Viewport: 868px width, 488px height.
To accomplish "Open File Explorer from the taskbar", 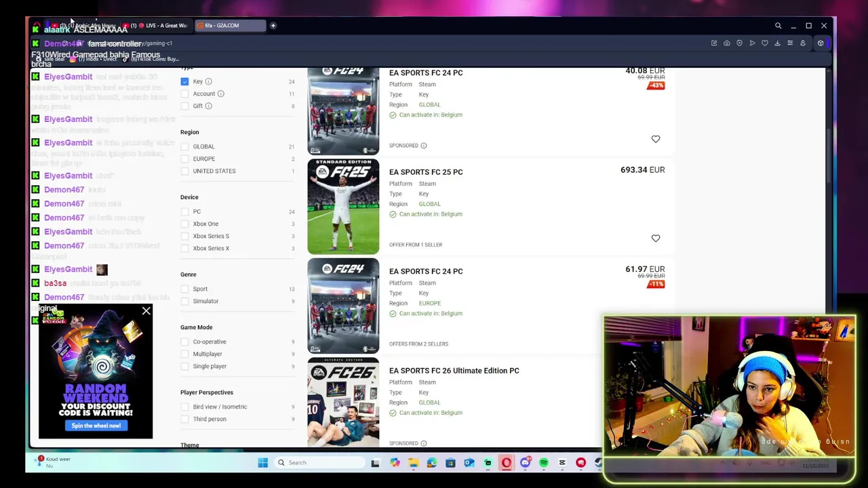I will point(414,463).
